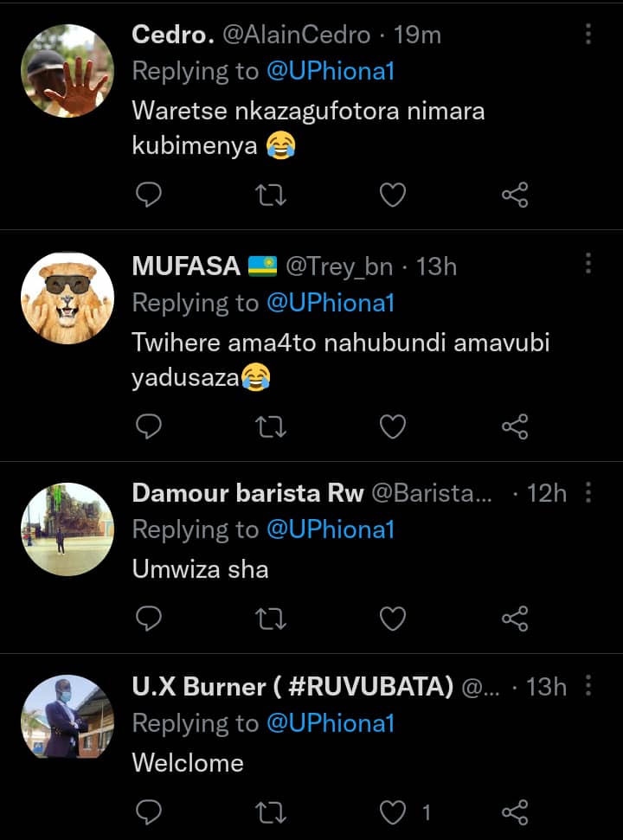Open the U.X Burner ( #RUVUBATA) profile name
The image size is (623, 840).
tap(292, 687)
